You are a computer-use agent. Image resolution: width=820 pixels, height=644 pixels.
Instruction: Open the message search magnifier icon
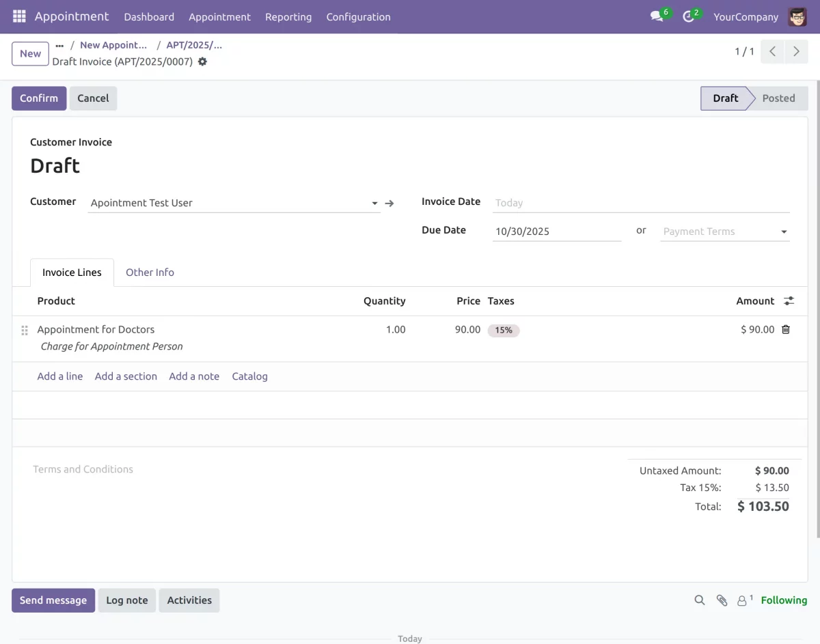[x=699, y=600]
